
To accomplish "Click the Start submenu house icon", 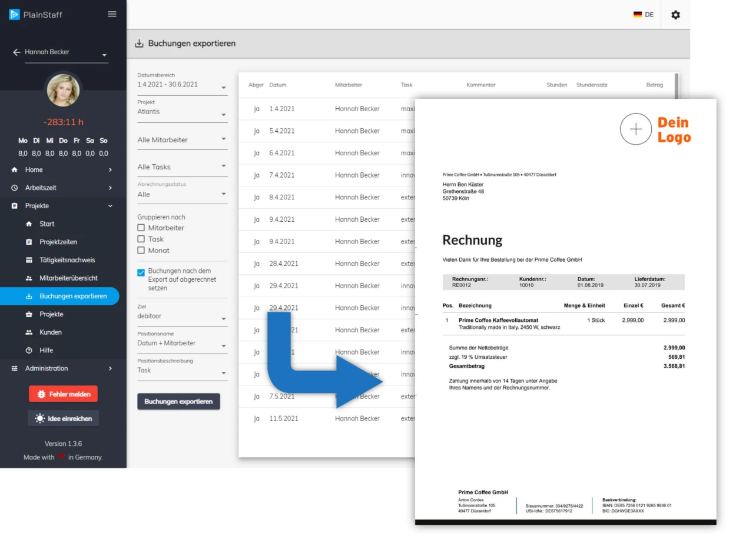I will coord(29,224).
